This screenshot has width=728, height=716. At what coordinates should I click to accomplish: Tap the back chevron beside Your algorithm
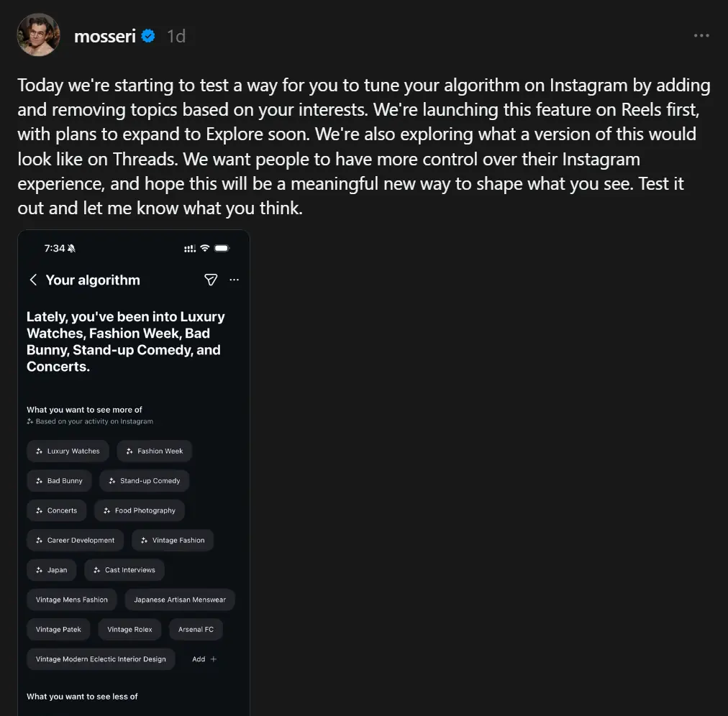(x=33, y=280)
